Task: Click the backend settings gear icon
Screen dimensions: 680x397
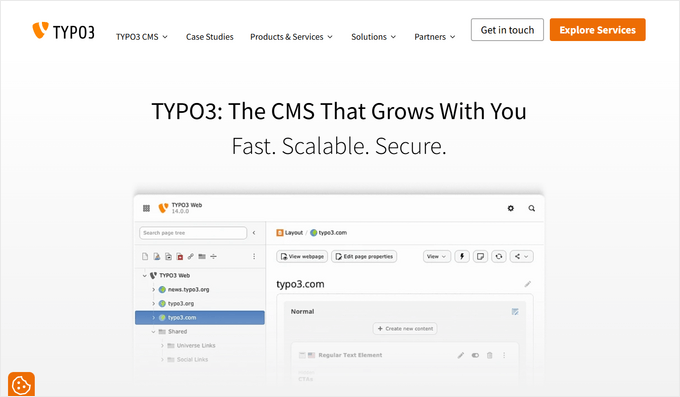Action: coord(511,208)
